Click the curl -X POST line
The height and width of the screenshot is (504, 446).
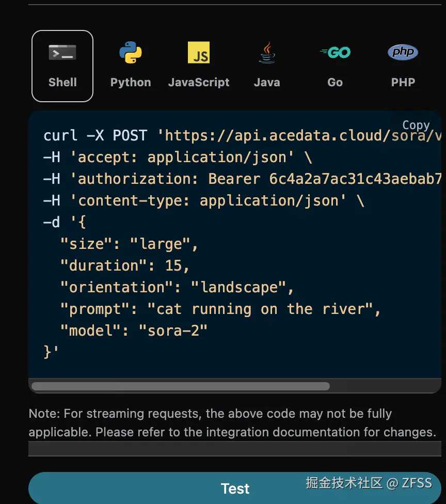click(242, 135)
